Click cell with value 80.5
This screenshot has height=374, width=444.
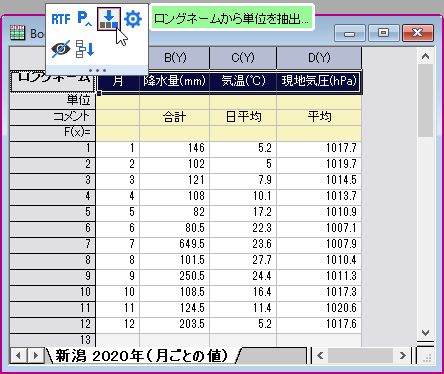click(174, 228)
